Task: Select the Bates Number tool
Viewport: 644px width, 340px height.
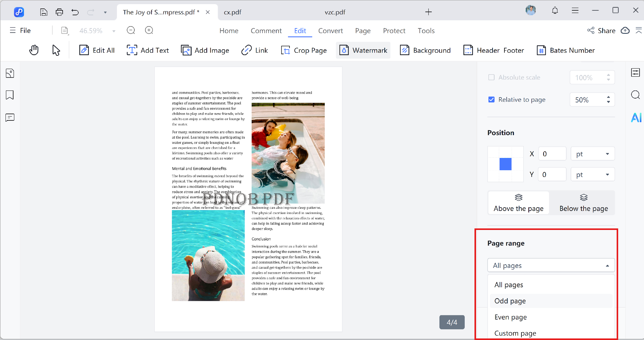Action: point(565,50)
